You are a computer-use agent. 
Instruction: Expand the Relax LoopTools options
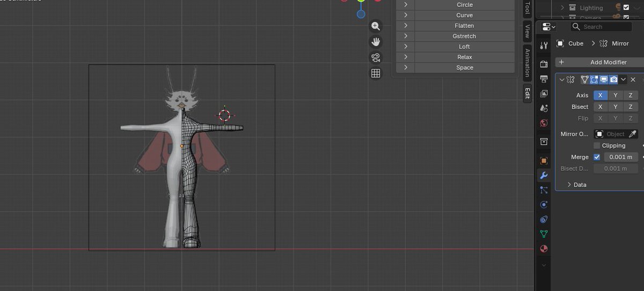[x=406, y=57]
